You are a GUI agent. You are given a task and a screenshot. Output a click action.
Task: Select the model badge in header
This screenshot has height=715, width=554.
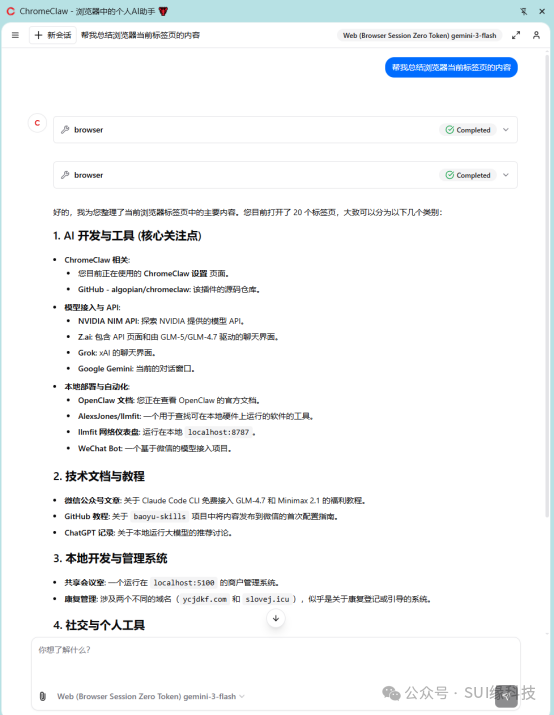click(419, 35)
